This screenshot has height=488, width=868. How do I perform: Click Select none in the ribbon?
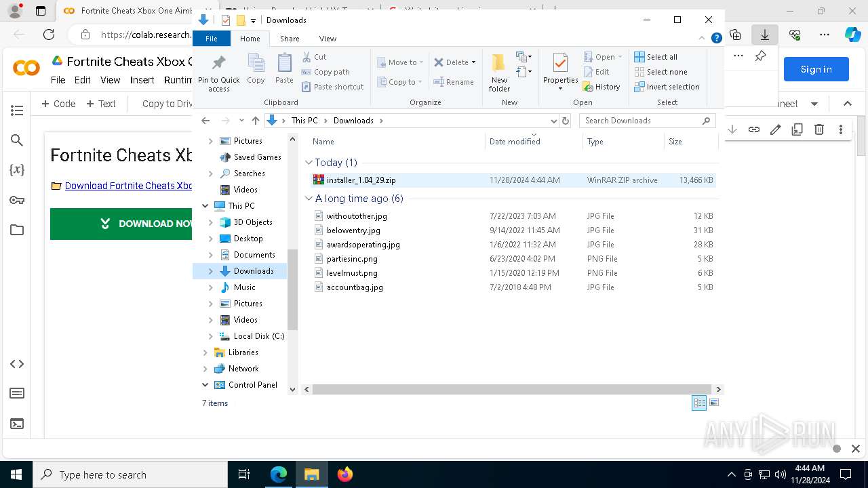661,72
